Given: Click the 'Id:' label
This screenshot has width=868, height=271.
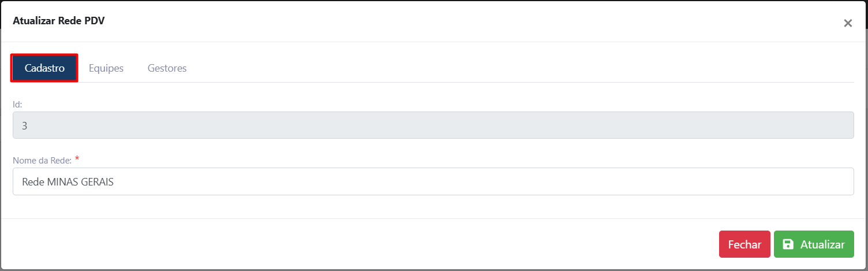Looking at the screenshot, I should (x=17, y=104).
